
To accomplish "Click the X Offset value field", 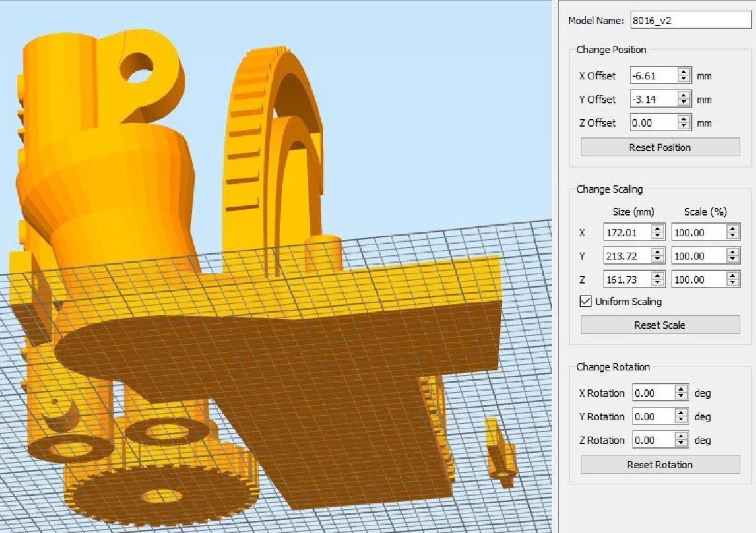I will click(x=655, y=76).
